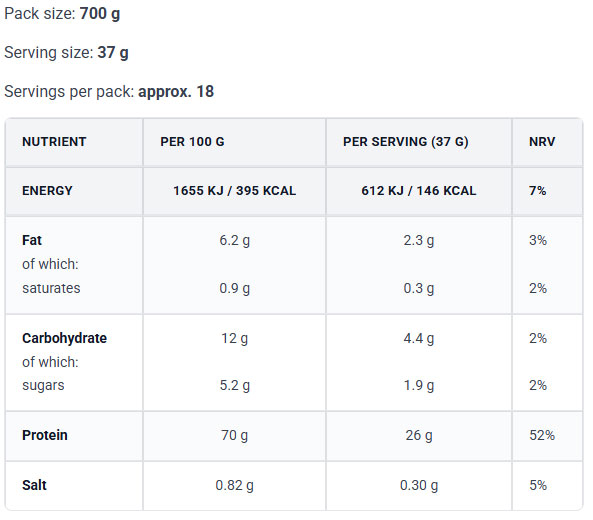The width and height of the screenshot is (593, 520).
Task: Click the 52% protein NRV value
Action: tap(542, 435)
